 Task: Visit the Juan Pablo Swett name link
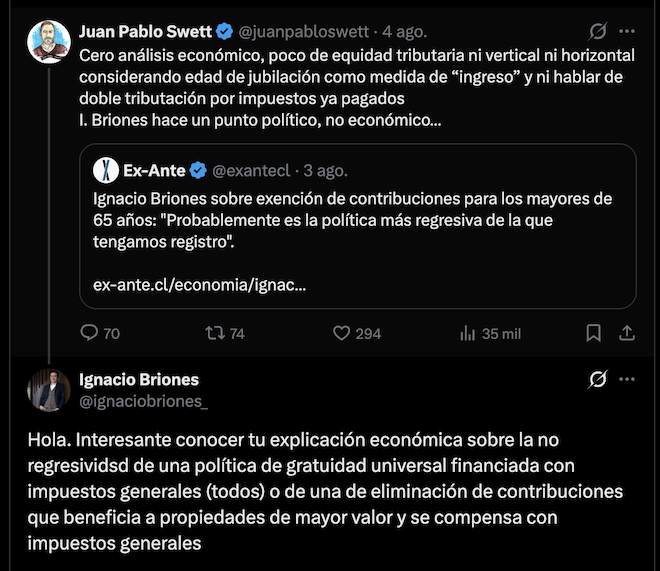tap(145, 32)
